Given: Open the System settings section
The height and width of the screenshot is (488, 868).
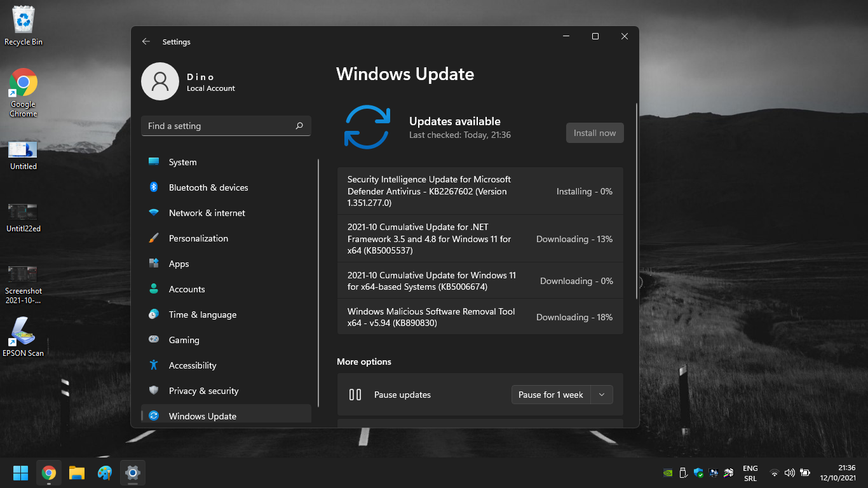Looking at the screenshot, I should tap(182, 162).
